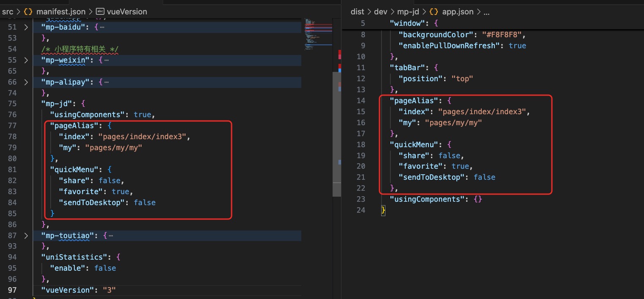Open the dev breadcrumb segment

pos(380,12)
